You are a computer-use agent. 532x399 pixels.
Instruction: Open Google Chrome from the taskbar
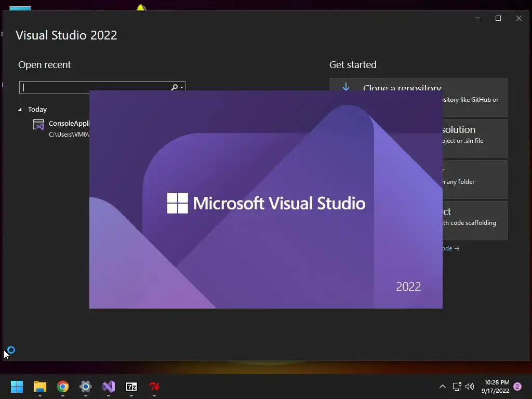(63, 387)
